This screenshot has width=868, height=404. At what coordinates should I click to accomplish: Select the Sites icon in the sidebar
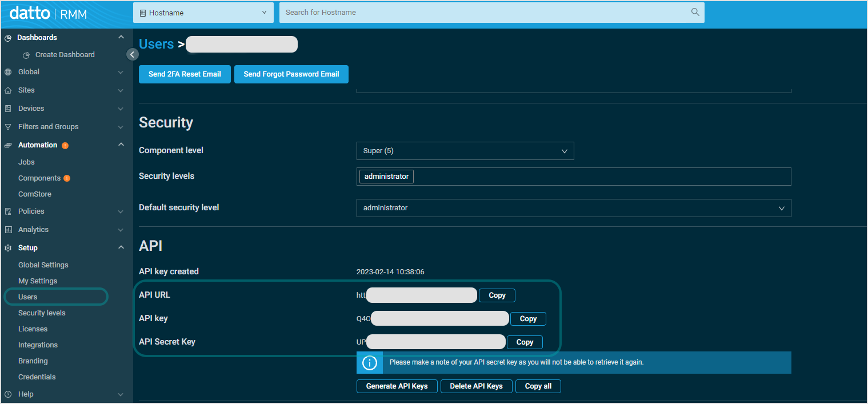click(x=7, y=90)
